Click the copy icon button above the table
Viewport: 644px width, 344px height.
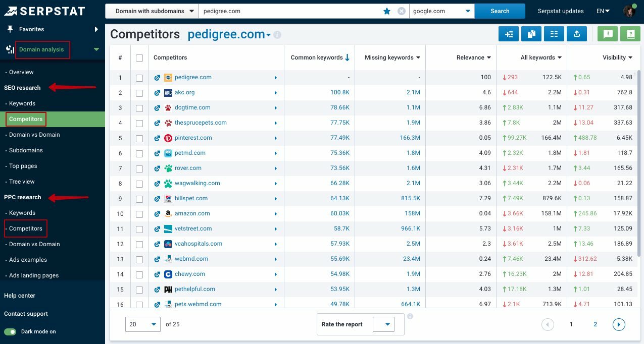point(531,34)
